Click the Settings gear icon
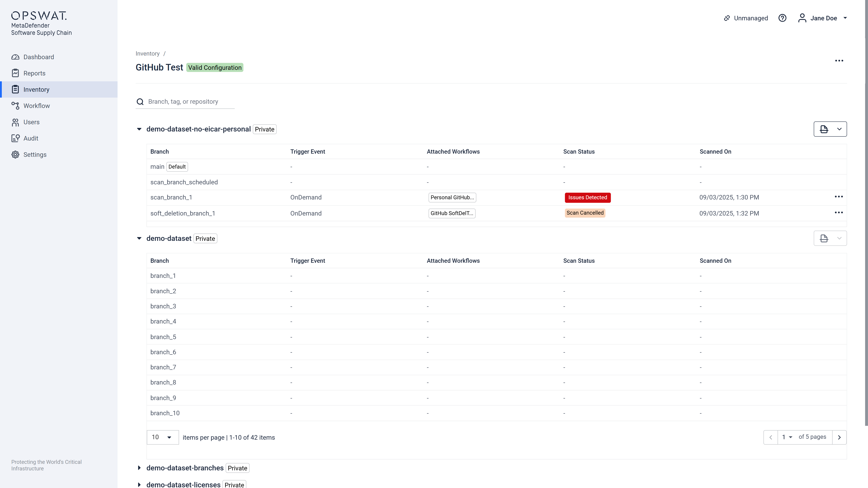The image size is (868, 488). 15,155
